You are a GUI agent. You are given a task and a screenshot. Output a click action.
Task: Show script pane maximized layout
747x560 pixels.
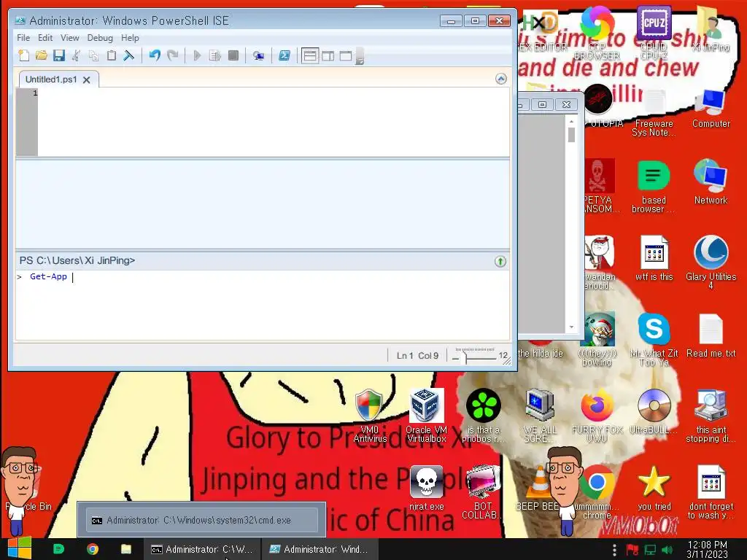[346, 55]
